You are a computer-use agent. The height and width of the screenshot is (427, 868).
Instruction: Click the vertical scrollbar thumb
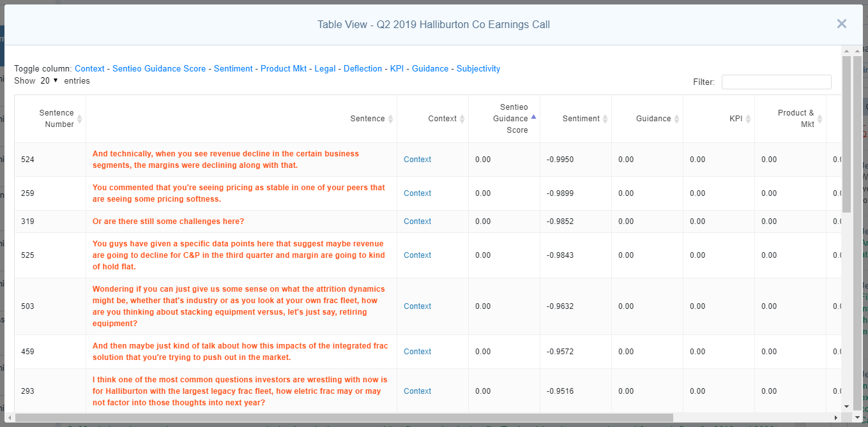[846, 134]
